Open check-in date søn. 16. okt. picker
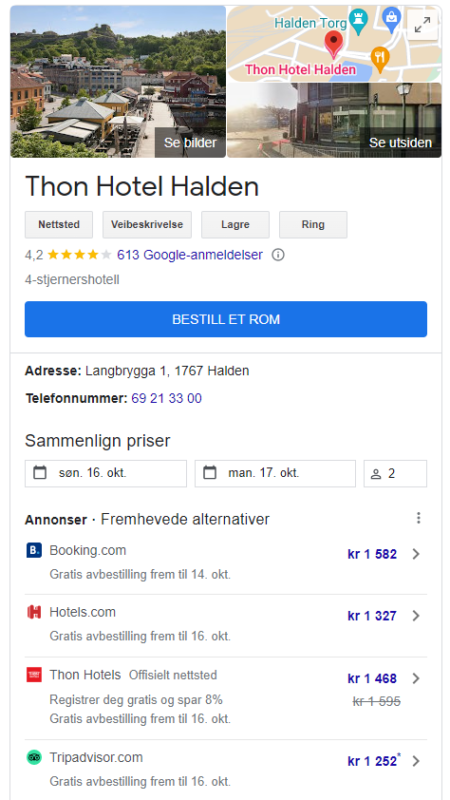The image size is (450, 800). coord(106,473)
